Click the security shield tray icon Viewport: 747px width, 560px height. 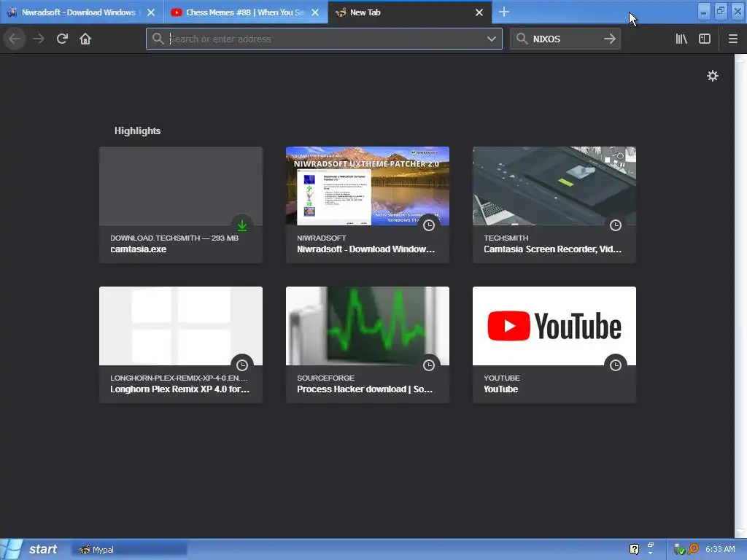click(x=679, y=550)
